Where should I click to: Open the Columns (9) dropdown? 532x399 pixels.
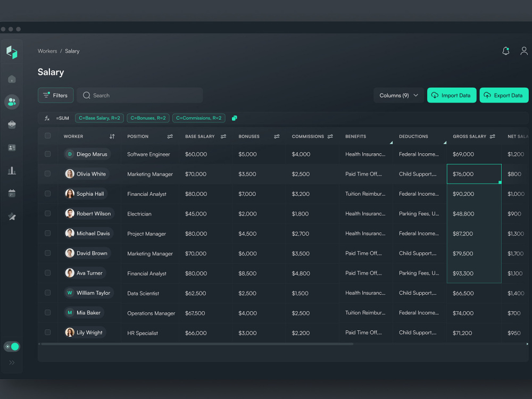pos(398,95)
